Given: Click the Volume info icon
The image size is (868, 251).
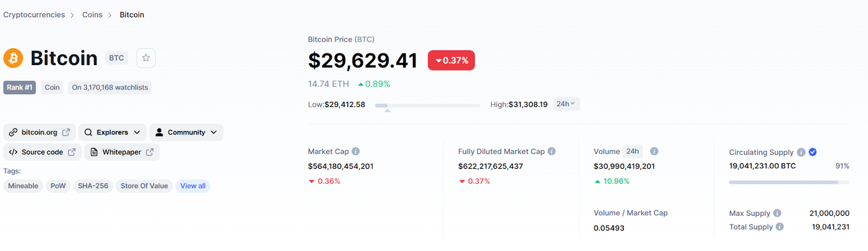Looking at the screenshot, I should [x=654, y=151].
